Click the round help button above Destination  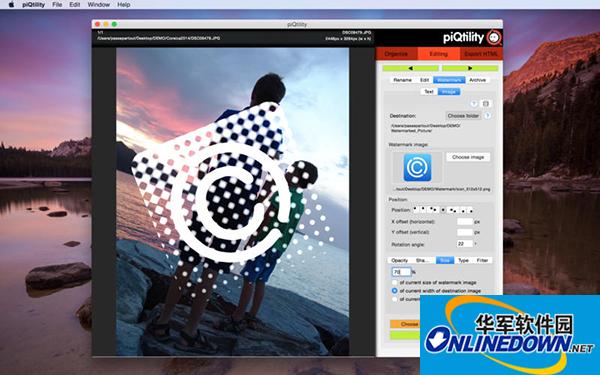click(x=474, y=104)
